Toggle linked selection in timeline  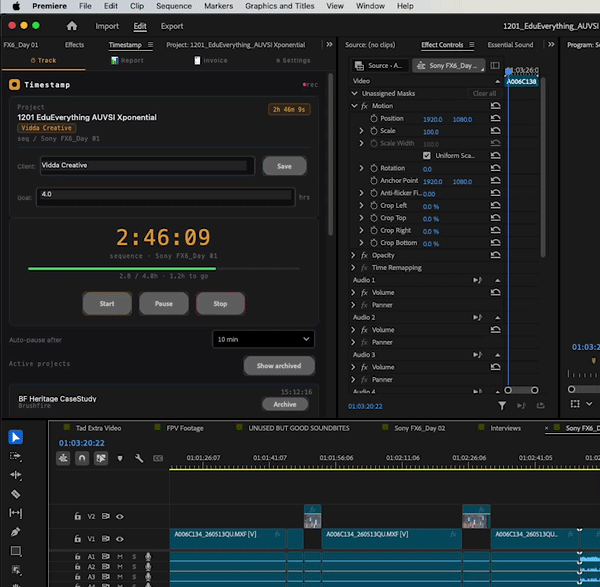click(101, 458)
